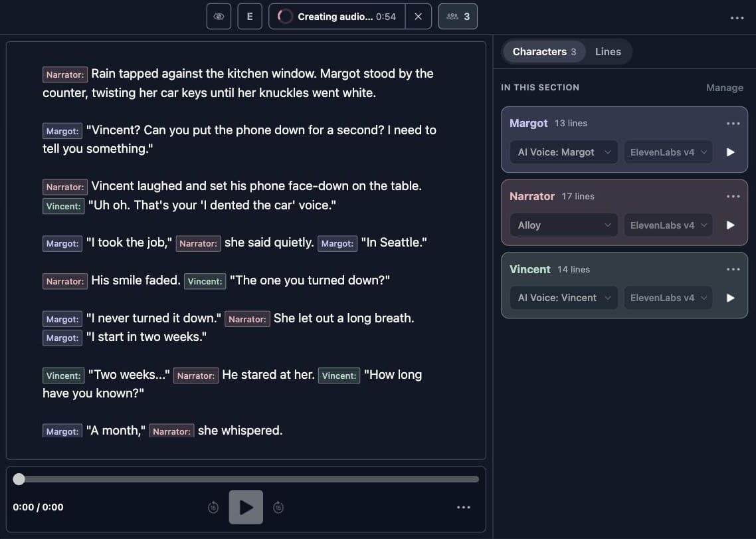Click Narrator tag before "she said quietly"
756x539 pixels.
[x=198, y=244]
